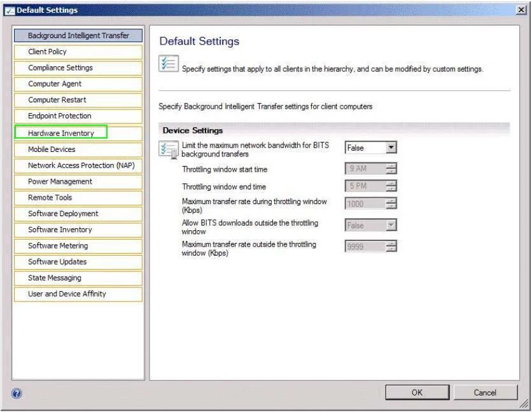532x412 pixels.
Task: Click the device settings BITS icon
Action: pos(168,149)
